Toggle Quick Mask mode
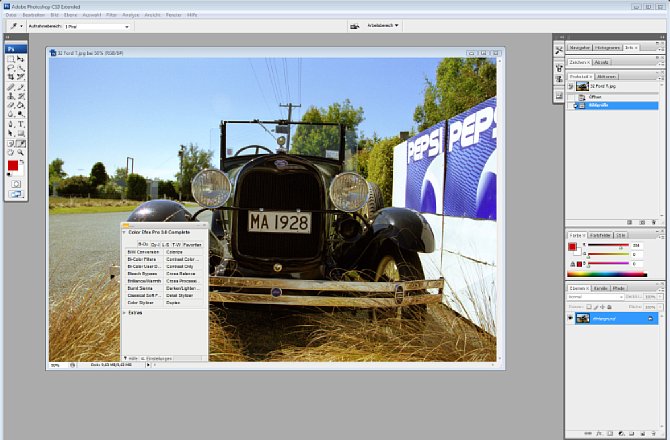 tap(16, 184)
